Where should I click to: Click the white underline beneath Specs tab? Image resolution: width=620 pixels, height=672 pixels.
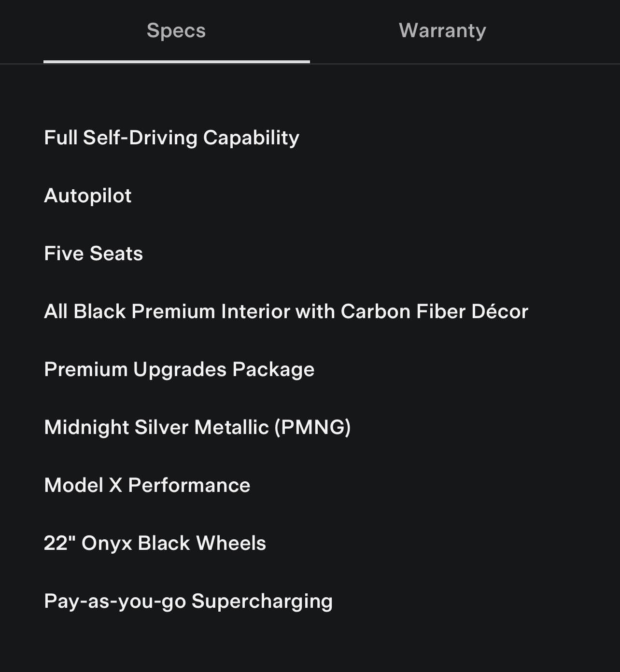click(176, 61)
